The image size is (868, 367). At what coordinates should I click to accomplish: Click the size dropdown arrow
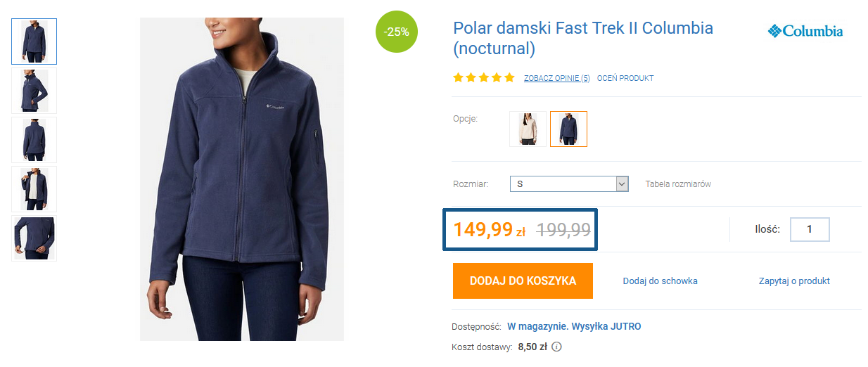tap(622, 183)
